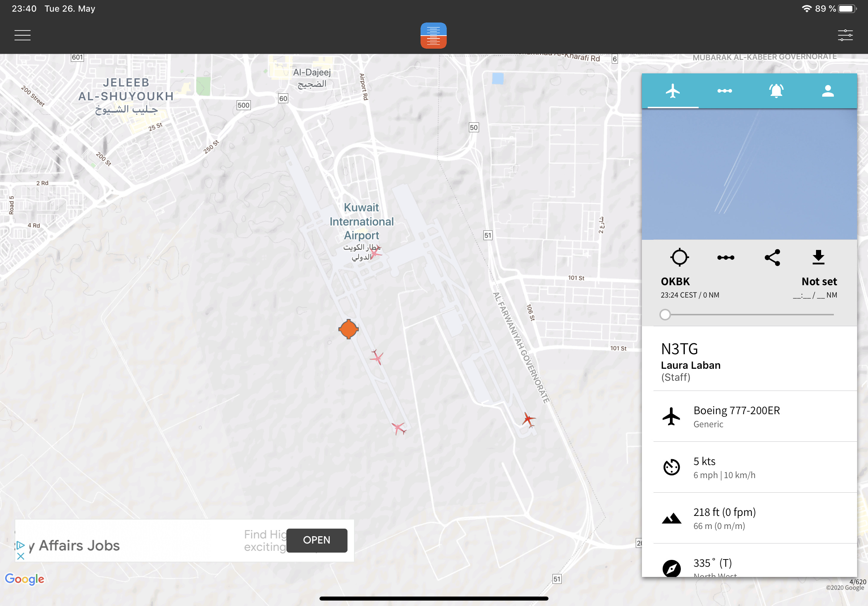
Task: Show the flight path route icon
Action: pyautogui.click(x=726, y=258)
